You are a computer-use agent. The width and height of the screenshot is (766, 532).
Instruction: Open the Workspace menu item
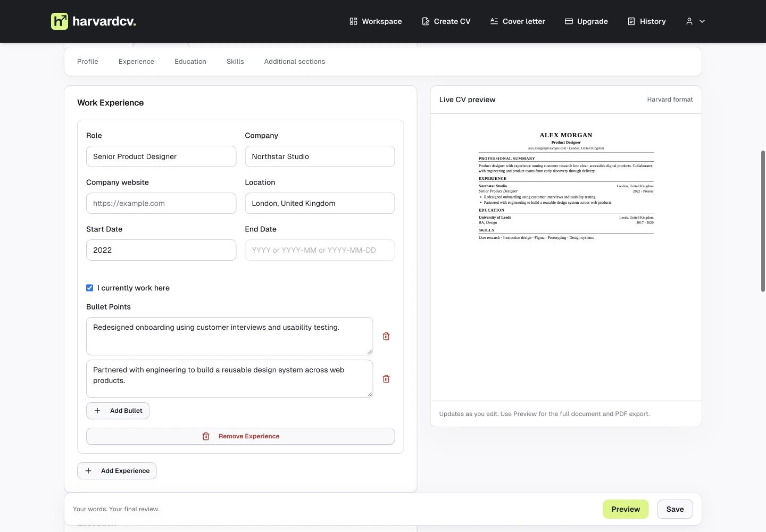[x=376, y=21]
